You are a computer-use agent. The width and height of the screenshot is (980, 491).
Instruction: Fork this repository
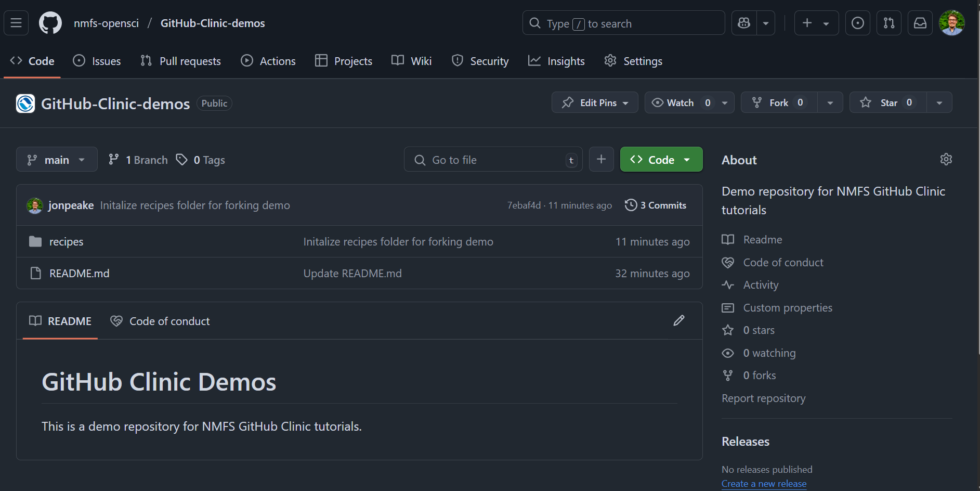click(x=779, y=102)
